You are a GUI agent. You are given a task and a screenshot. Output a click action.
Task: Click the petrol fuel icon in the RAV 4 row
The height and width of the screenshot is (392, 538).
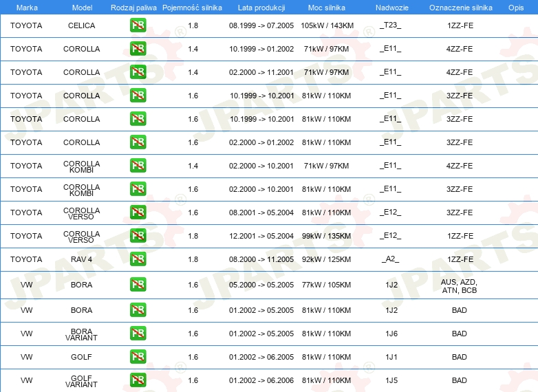point(138,259)
